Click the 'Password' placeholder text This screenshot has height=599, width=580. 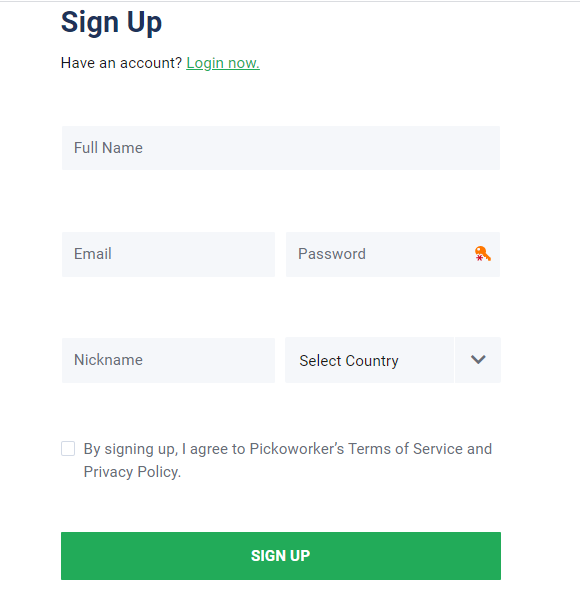[x=332, y=254]
